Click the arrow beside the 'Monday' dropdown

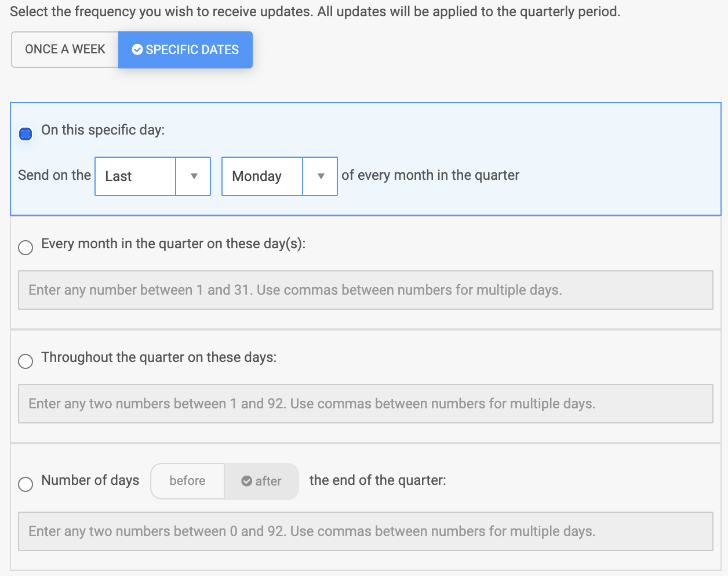pyautogui.click(x=321, y=176)
